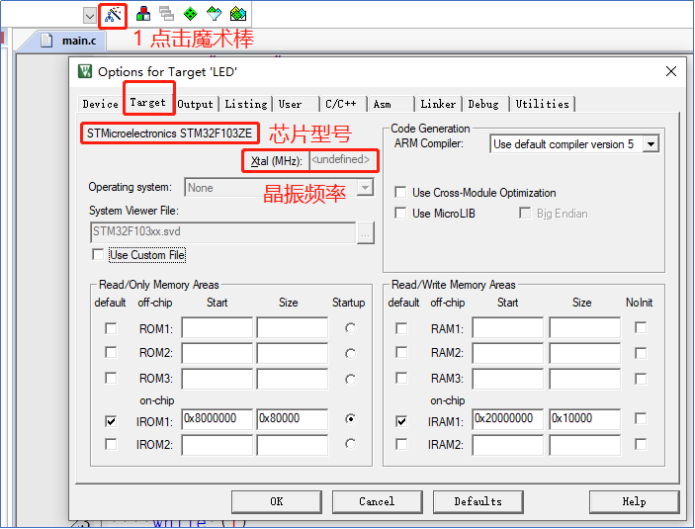The image size is (695, 529).
Task: Enable Use Cross-Module Optimization
Action: [400, 192]
